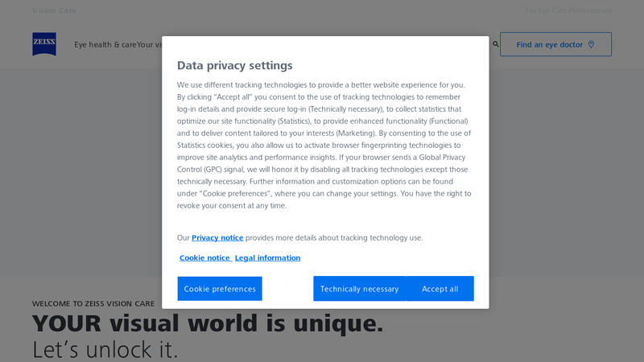644x362 pixels.
Task: Click the map pin icon beside Find an eye doctor
Action: [591, 44]
